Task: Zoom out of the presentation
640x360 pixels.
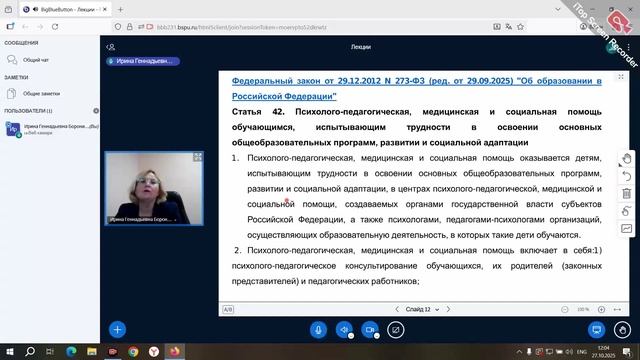Action: pos(565,309)
